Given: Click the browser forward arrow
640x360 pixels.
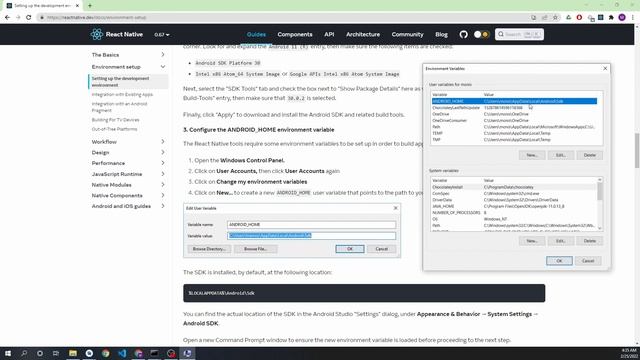Looking at the screenshot, I should click(x=18, y=18).
